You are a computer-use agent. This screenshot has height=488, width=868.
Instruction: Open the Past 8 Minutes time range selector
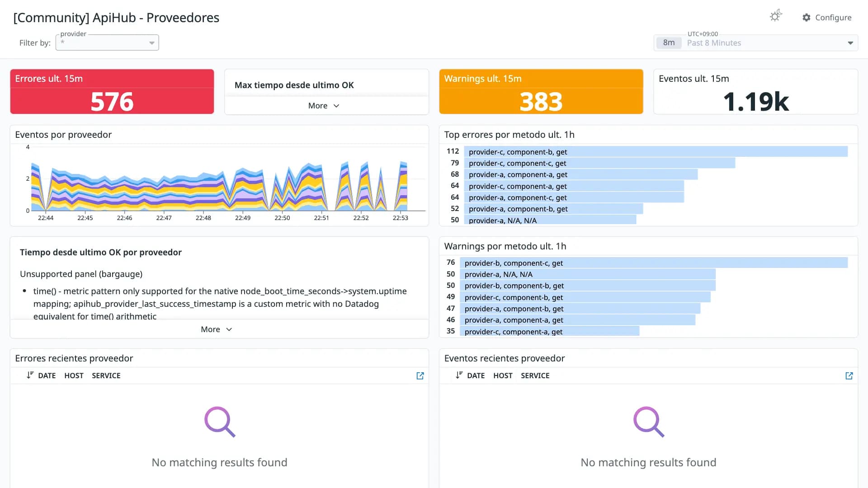point(755,43)
